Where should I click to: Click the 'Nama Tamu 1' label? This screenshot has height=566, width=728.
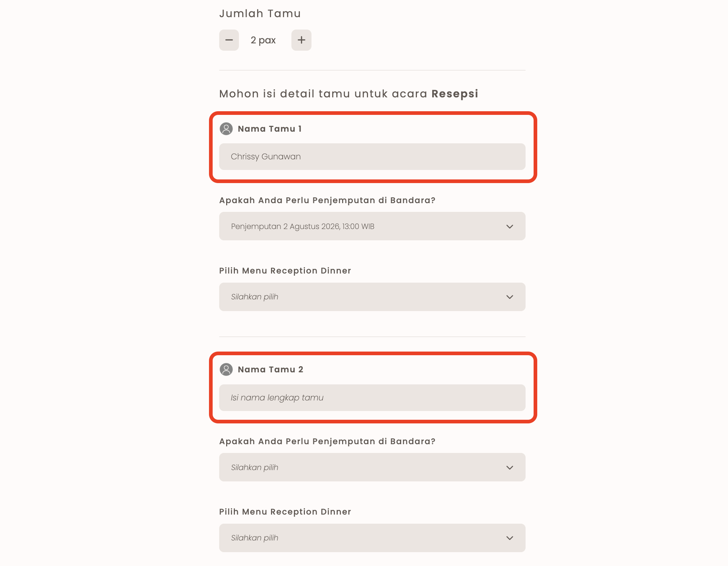point(270,129)
